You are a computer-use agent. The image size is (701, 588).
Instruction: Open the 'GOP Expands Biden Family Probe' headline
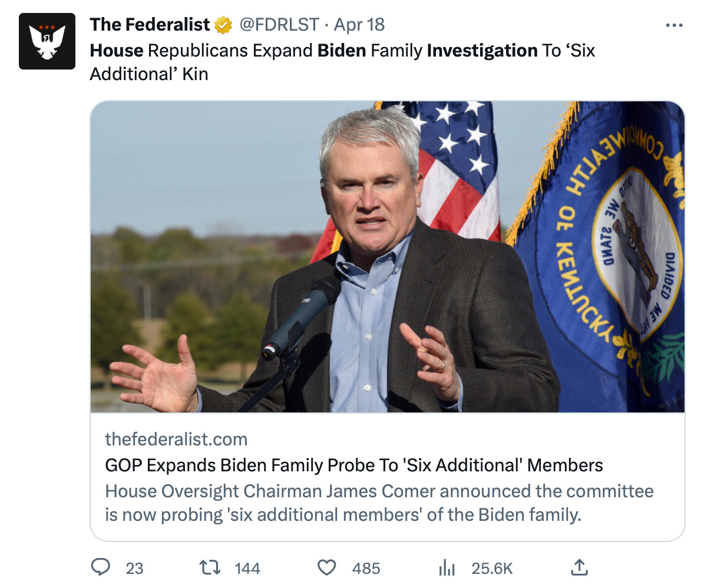pyautogui.click(x=353, y=465)
